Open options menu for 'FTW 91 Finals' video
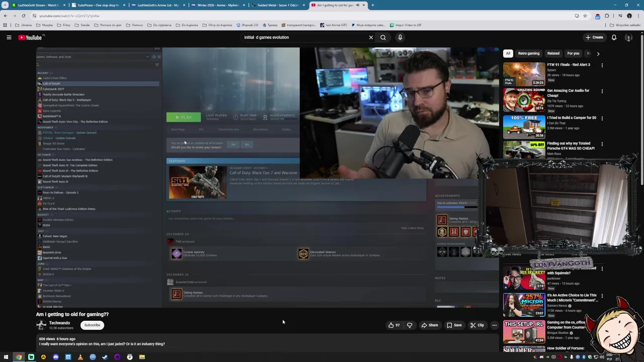 tap(602, 65)
